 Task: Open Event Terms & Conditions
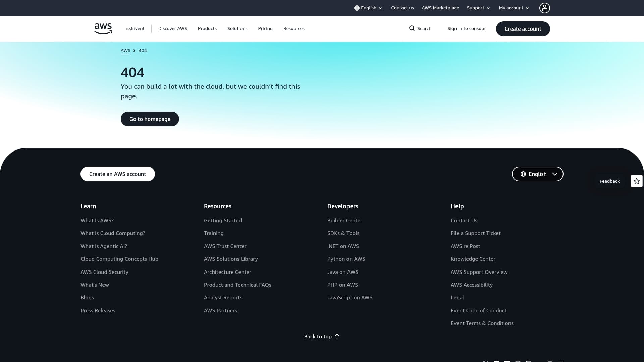[482, 323]
